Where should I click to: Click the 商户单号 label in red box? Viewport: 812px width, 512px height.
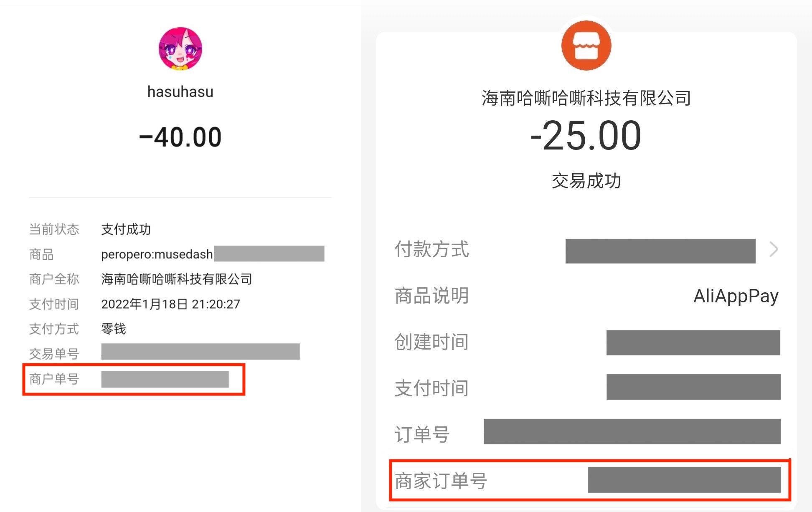coord(54,379)
